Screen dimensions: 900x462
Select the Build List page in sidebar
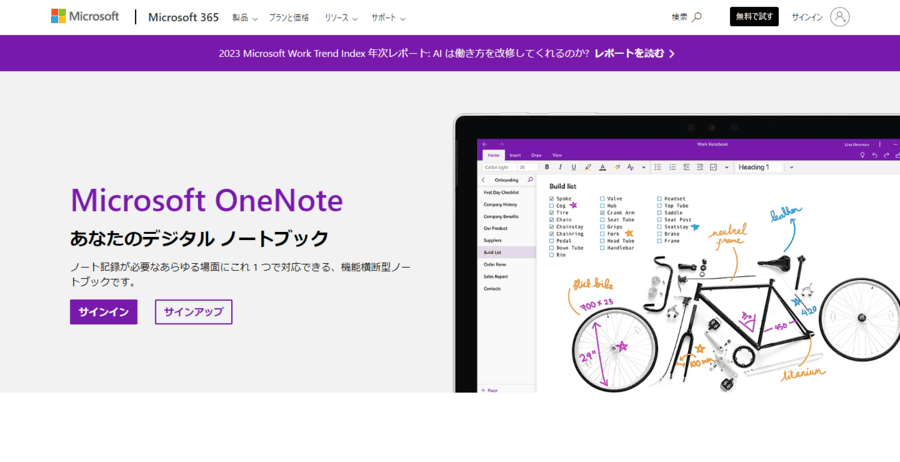click(507, 253)
